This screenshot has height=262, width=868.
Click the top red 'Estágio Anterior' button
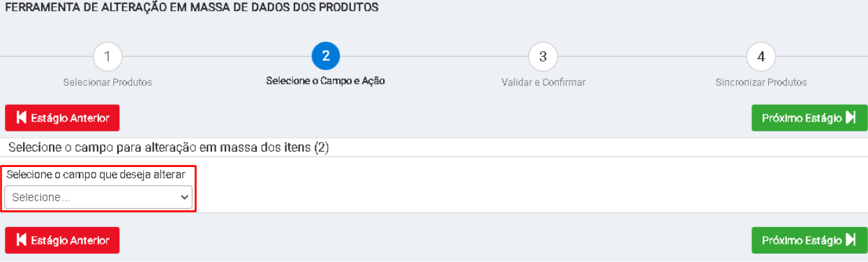tap(62, 118)
